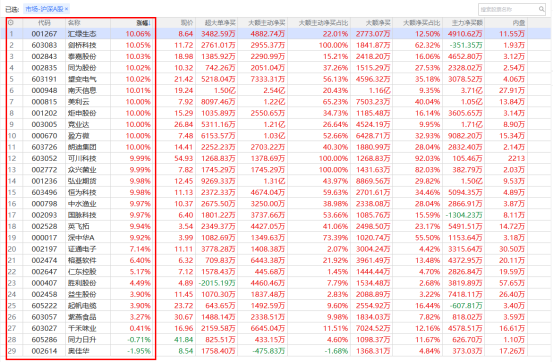Click the 名称 column header

click(x=74, y=23)
